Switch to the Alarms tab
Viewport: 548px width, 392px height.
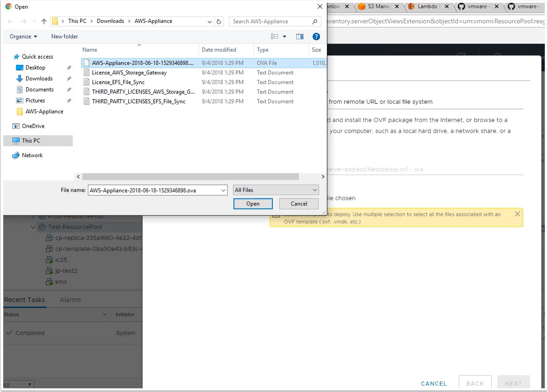click(70, 300)
